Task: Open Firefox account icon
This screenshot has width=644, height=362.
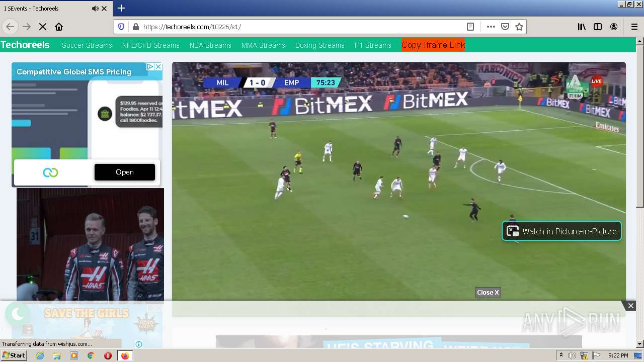Action: [614, 27]
